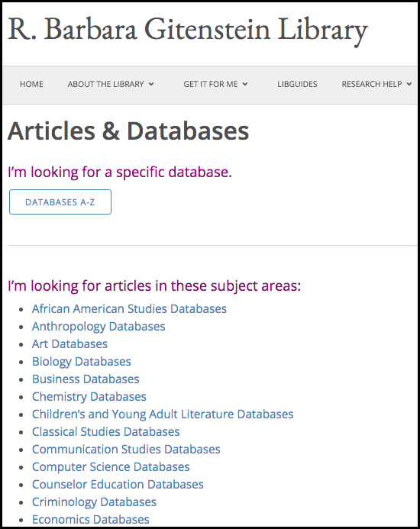Click the Databases A-Z button
Image resolution: width=420 pixels, height=529 pixels.
point(60,202)
